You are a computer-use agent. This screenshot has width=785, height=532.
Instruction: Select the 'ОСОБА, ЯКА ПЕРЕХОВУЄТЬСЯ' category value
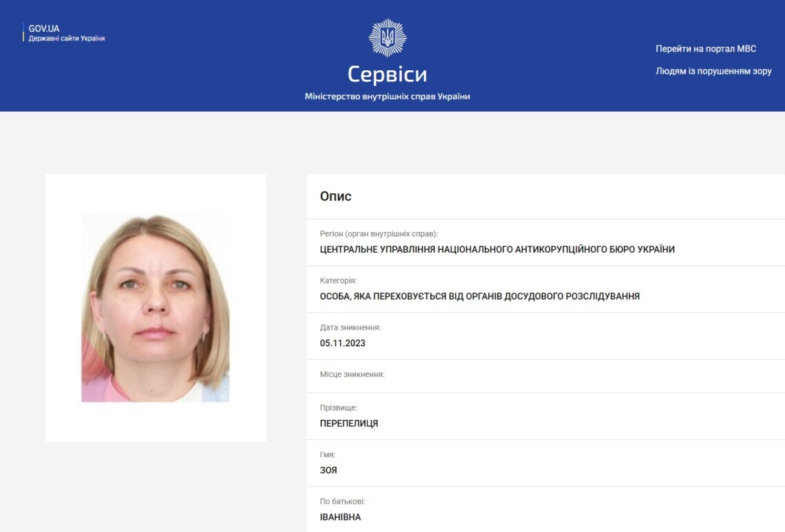click(480, 296)
